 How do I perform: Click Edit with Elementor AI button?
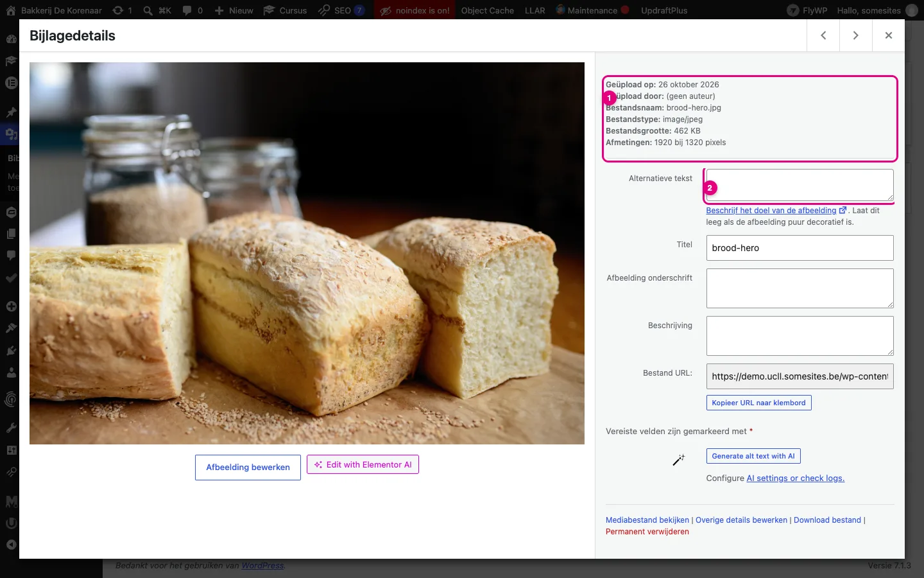tap(363, 464)
